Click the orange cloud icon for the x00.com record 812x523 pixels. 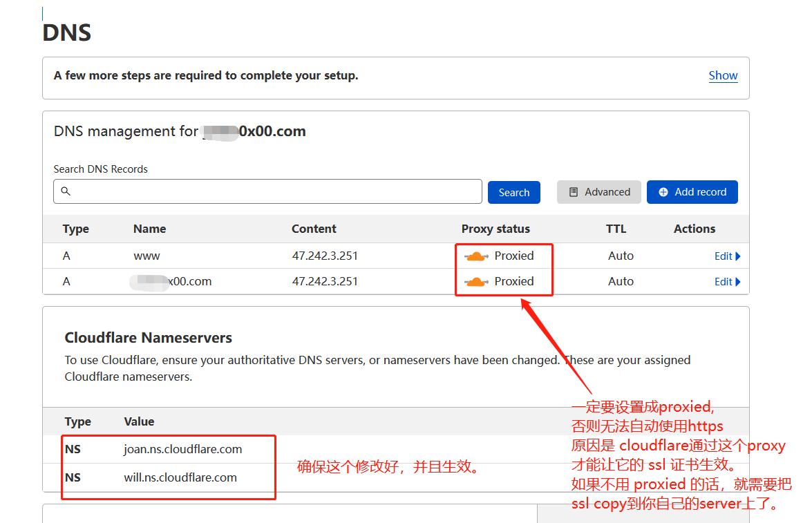[476, 282]
